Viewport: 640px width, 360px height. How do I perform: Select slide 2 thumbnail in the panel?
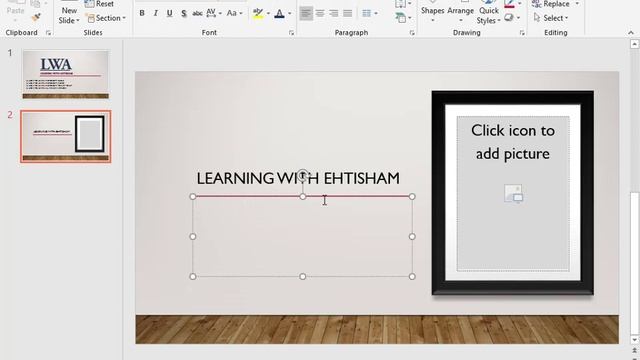[66, 136]
